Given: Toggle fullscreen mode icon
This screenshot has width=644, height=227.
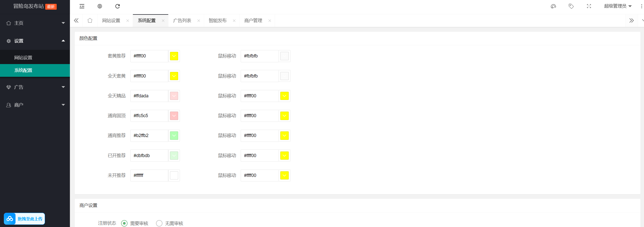Looking at the screenshot, I should coord(589,6).
